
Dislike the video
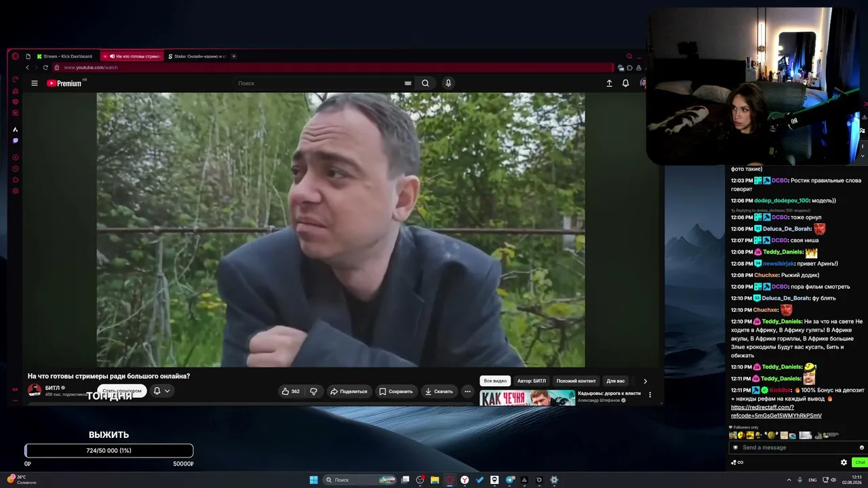click(313, 391)
